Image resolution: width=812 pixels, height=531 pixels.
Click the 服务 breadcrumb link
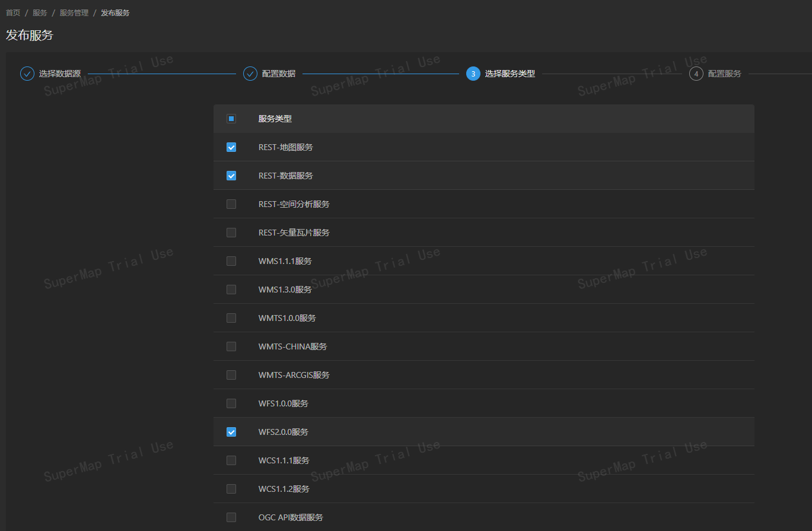(40, 12)
